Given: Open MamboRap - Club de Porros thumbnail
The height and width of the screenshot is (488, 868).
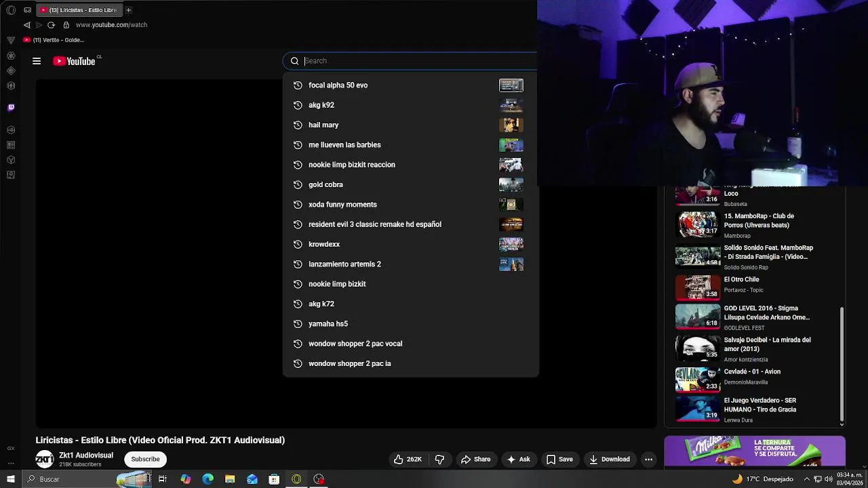Looking at the screenshot, I should 698,224.
